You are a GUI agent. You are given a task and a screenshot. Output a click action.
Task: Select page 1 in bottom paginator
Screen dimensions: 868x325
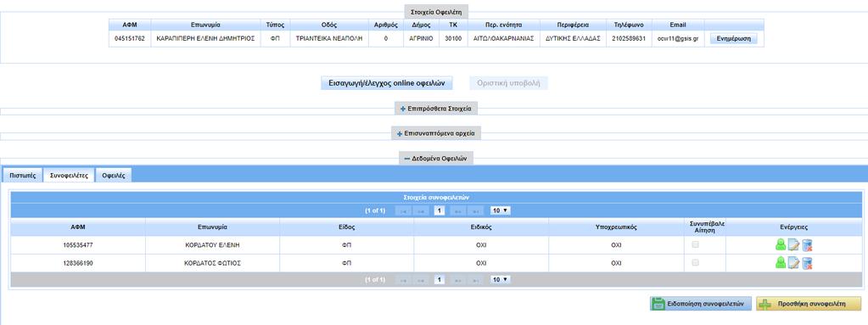coord(440,280)
